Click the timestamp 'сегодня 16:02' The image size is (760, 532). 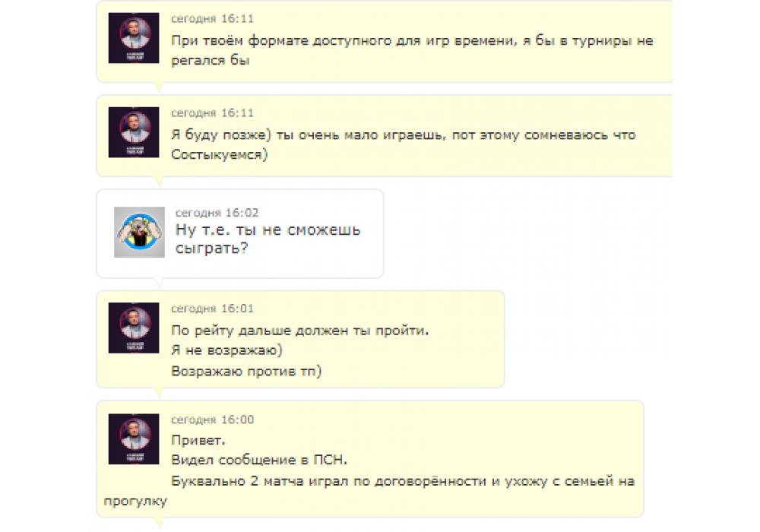[x=217, y=213]
